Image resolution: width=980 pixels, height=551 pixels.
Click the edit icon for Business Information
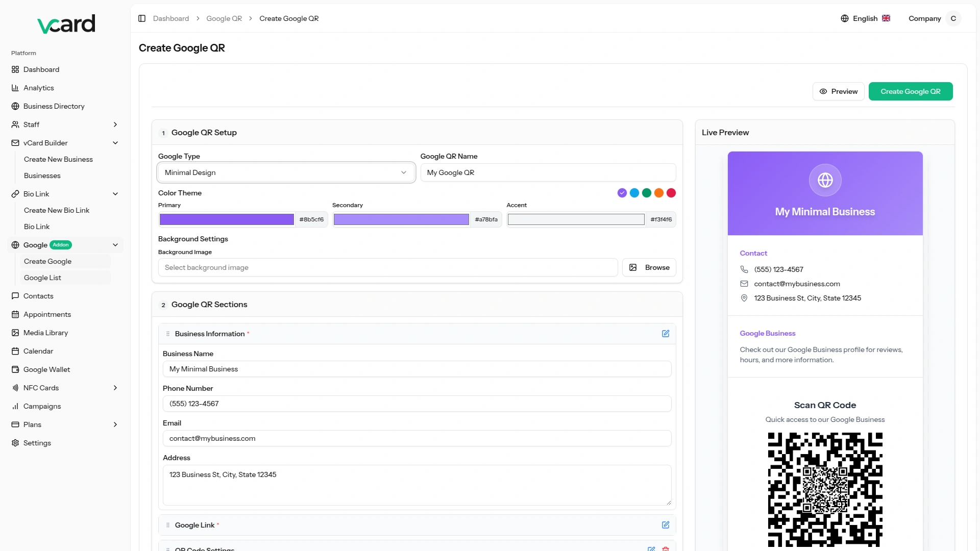(666, 334)
